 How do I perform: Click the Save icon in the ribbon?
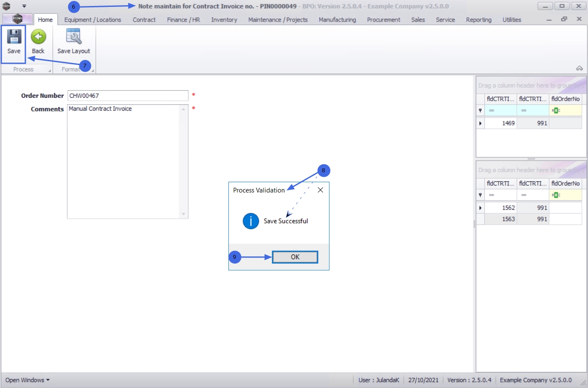click(x=14, y=37)
